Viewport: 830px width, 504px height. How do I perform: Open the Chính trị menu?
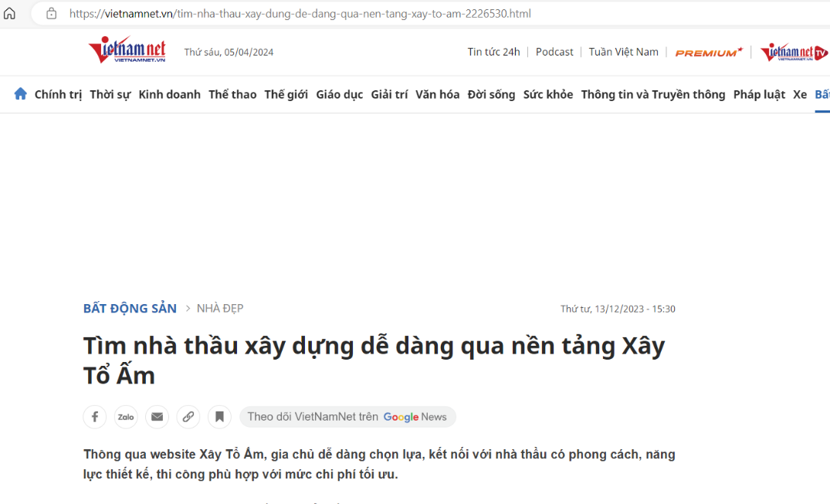58,94
